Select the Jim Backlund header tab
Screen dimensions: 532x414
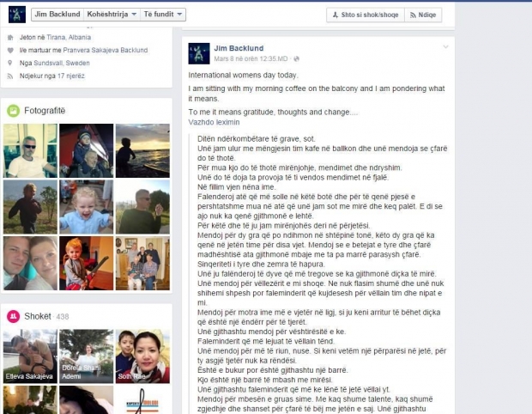pos(57,15)
